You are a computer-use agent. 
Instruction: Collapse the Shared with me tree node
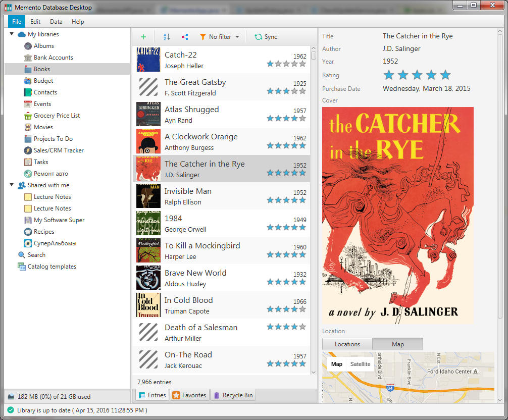[12, 185]
